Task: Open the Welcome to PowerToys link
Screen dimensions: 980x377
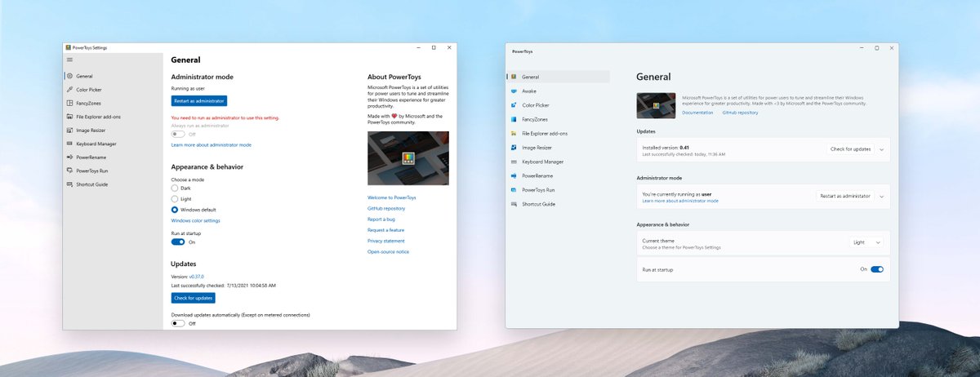Action: (x=392, y=197)
